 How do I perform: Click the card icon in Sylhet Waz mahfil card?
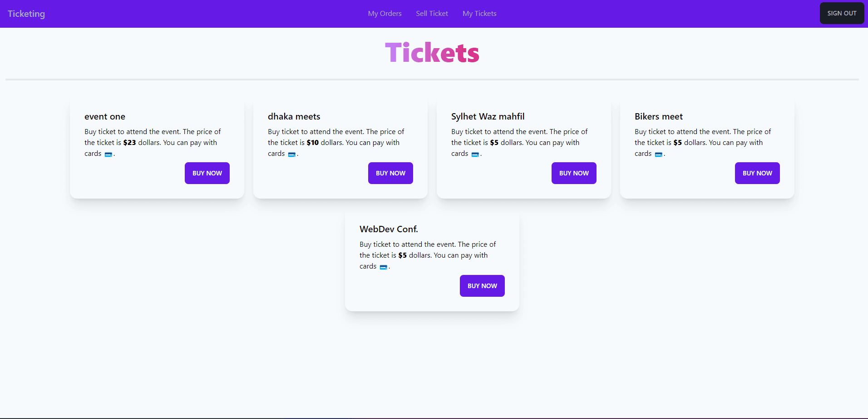pos(476,155)
